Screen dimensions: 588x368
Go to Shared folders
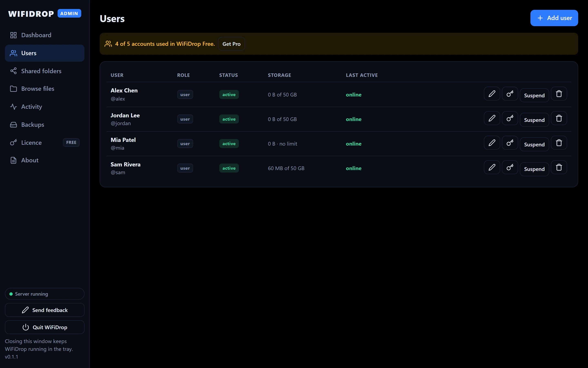[45, 71]
